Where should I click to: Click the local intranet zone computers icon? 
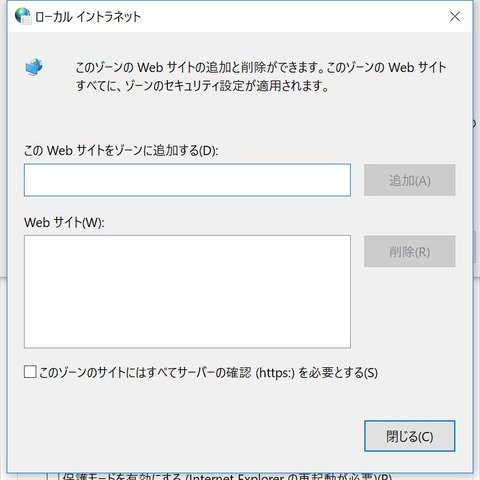click(x=34, y=67)
